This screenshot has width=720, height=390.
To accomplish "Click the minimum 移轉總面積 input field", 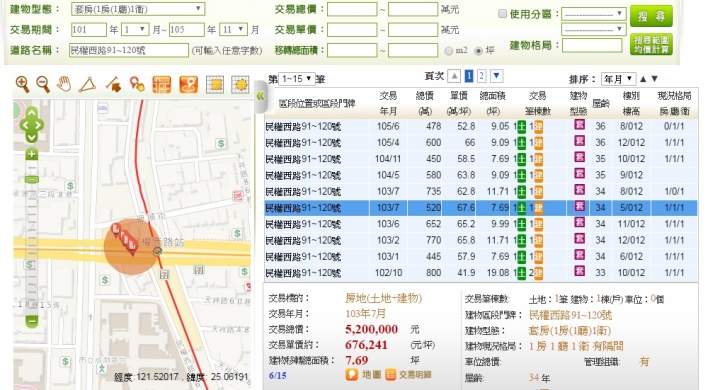I will click(352, 50).
